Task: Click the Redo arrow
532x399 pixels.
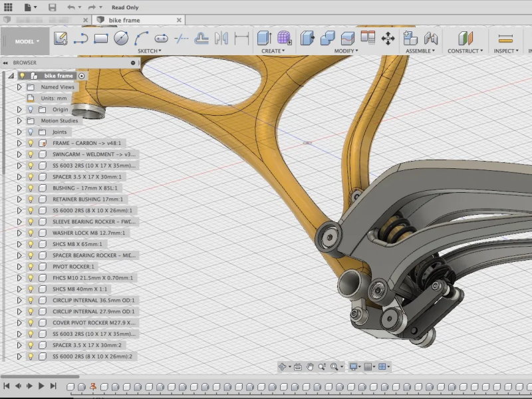Action: (92, 7)
